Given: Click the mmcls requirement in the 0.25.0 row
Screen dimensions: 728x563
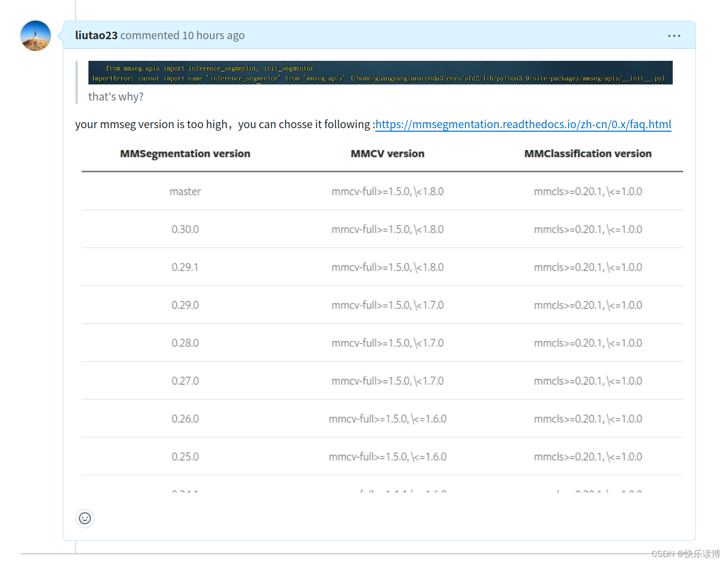Looking at the screenshot, I should (588, 457).
